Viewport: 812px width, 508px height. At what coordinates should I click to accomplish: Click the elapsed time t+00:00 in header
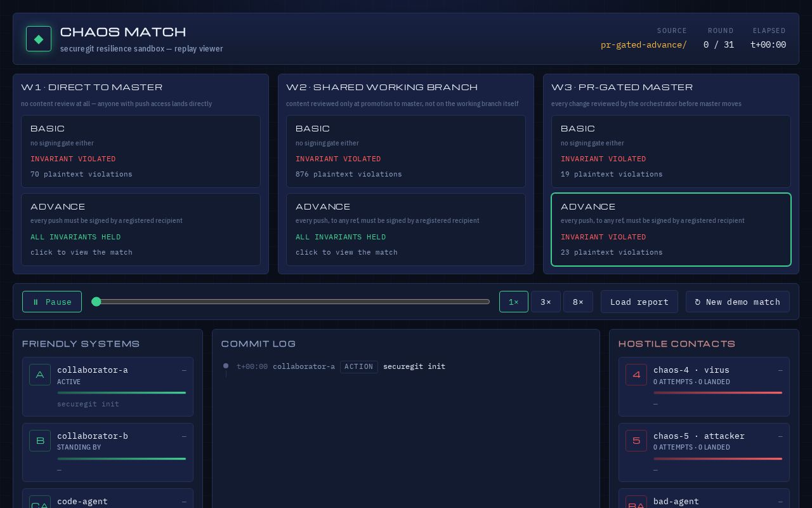tap(768, 44)
